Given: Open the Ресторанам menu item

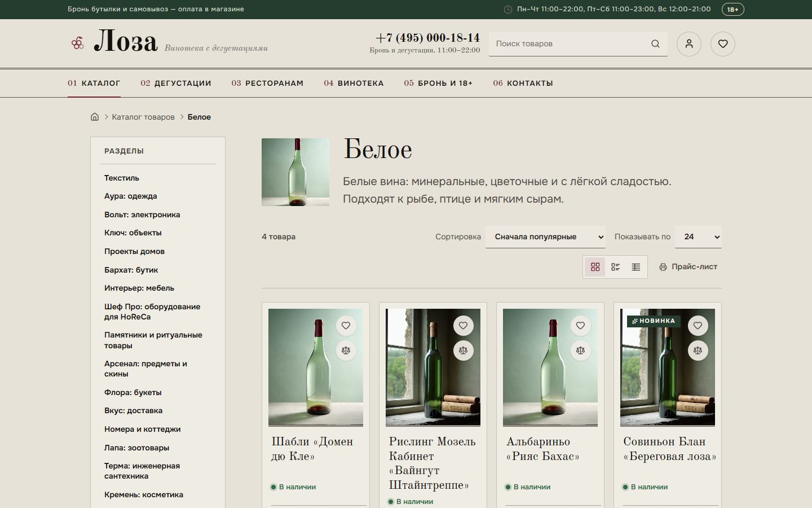Looking at the screenshot, I should pyautogui.click(x=267, y=83).
